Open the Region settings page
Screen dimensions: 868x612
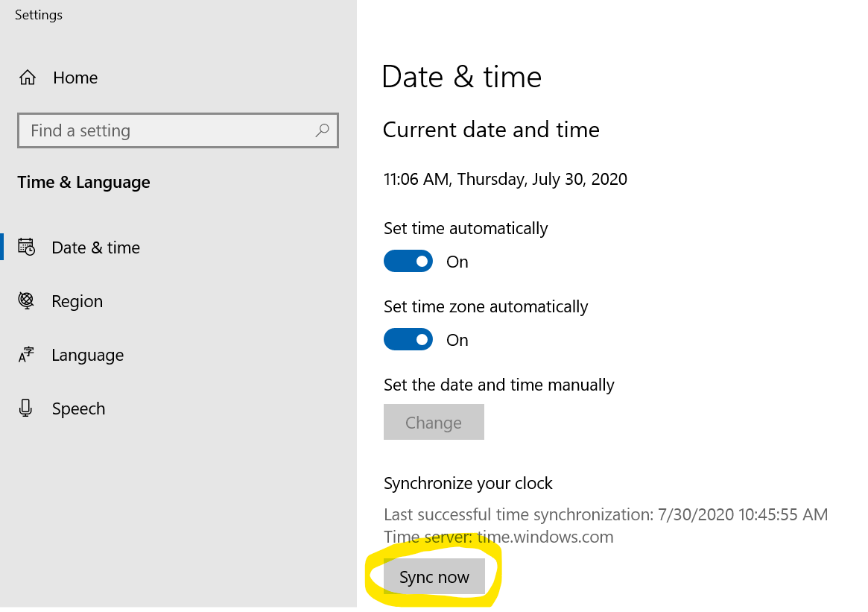pos(77,301)
